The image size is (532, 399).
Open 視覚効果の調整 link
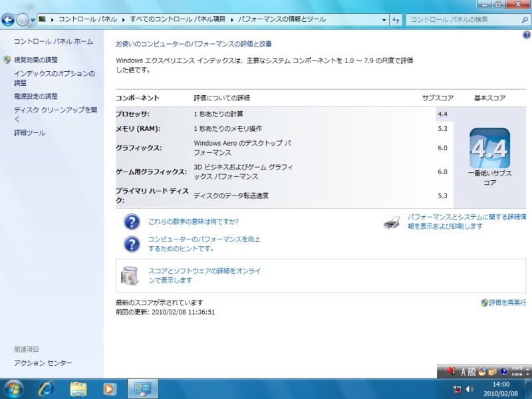click(36, 60)
